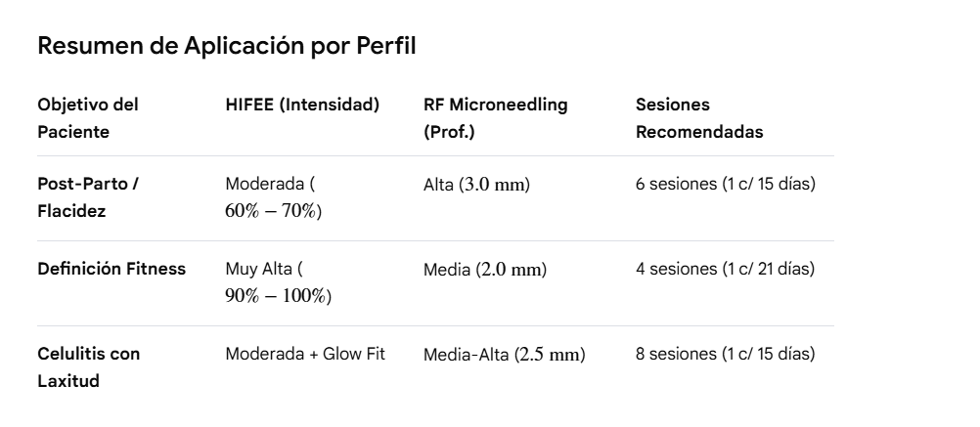Click the 'Media-Alta (2.5 mm)' cell
The height and width of the screenshot is (427, 980).
click(505, 355)
